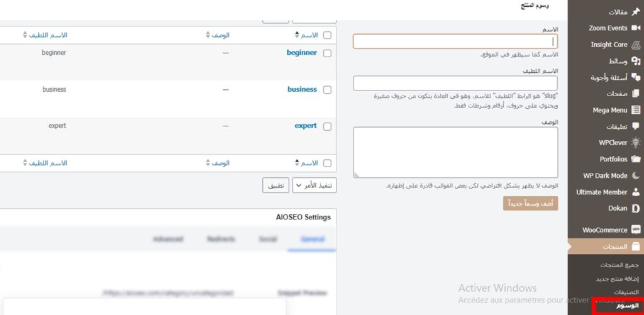Switch to the General AIOSEO tab
644x315 pixels.
313,240
